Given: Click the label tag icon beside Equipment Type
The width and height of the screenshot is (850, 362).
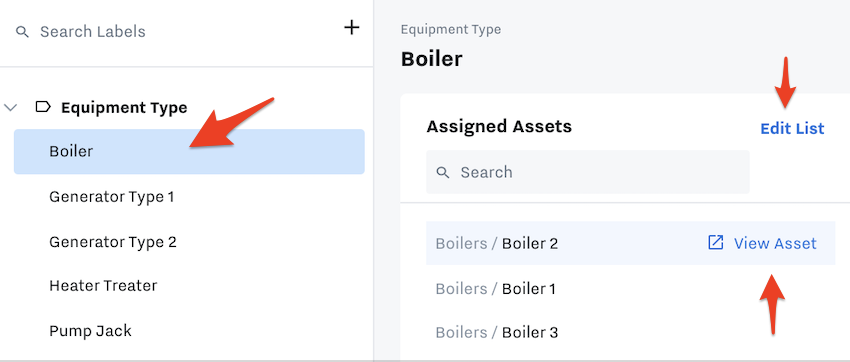Looking at the screenshot, I should point(43,107).
